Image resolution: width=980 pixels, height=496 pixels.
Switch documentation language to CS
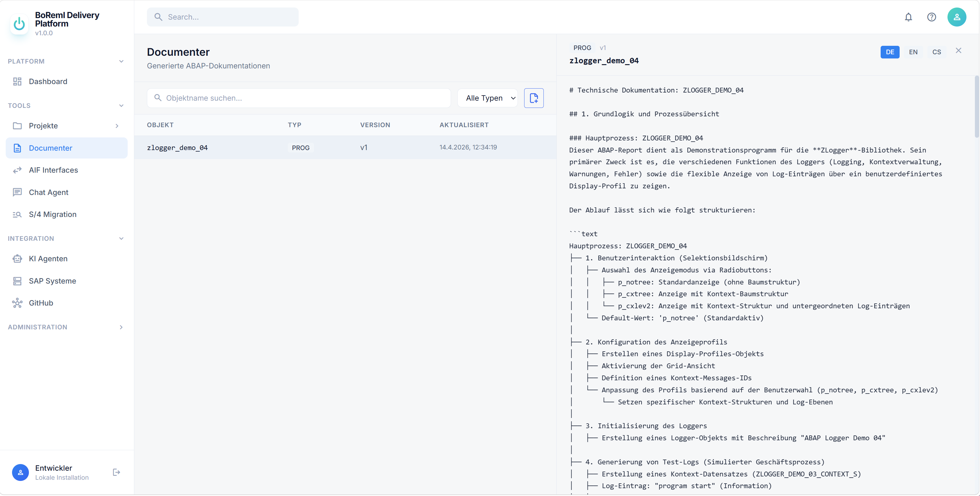tap(937, 52)
